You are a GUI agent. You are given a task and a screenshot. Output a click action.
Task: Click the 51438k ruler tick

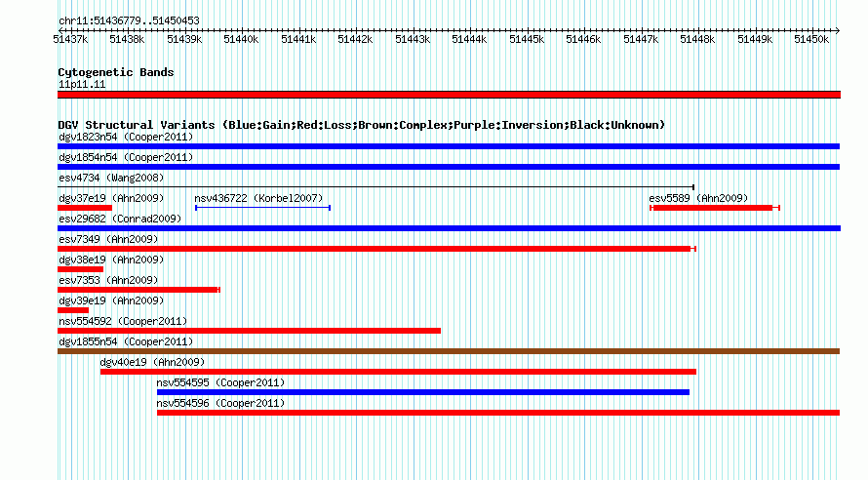128,39
